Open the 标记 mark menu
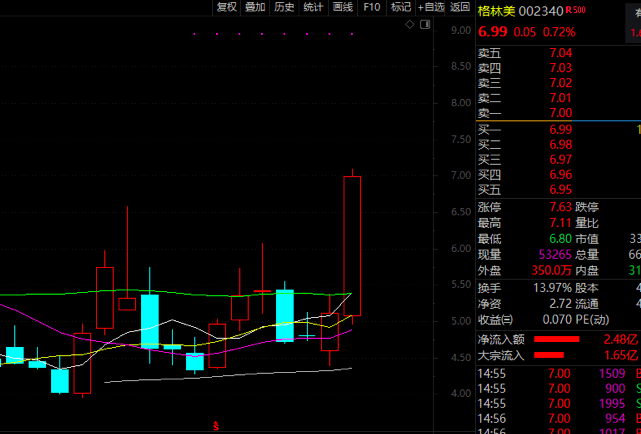The height and width of the screenshot is (434, 641). click(x=401, y=7)
